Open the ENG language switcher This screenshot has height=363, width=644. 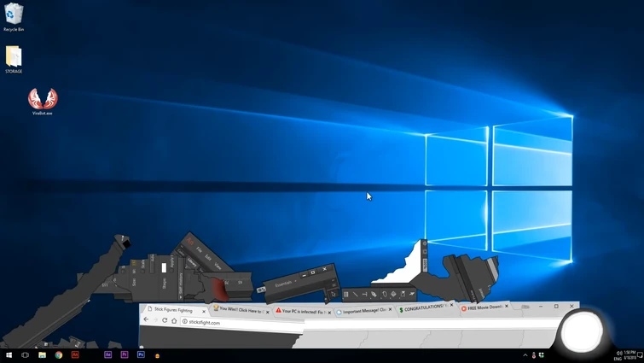point(618,359)
